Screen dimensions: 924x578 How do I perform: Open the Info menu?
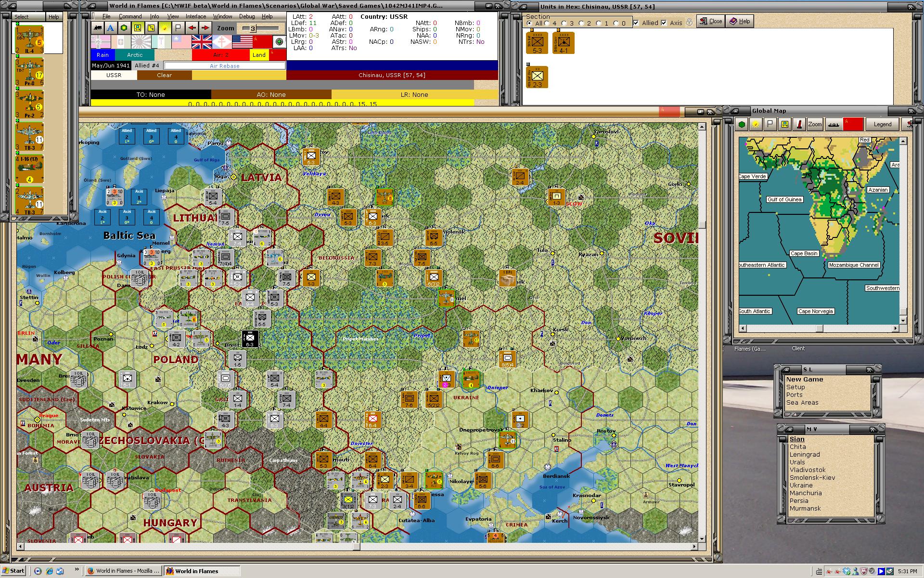(x=154, y=16)
